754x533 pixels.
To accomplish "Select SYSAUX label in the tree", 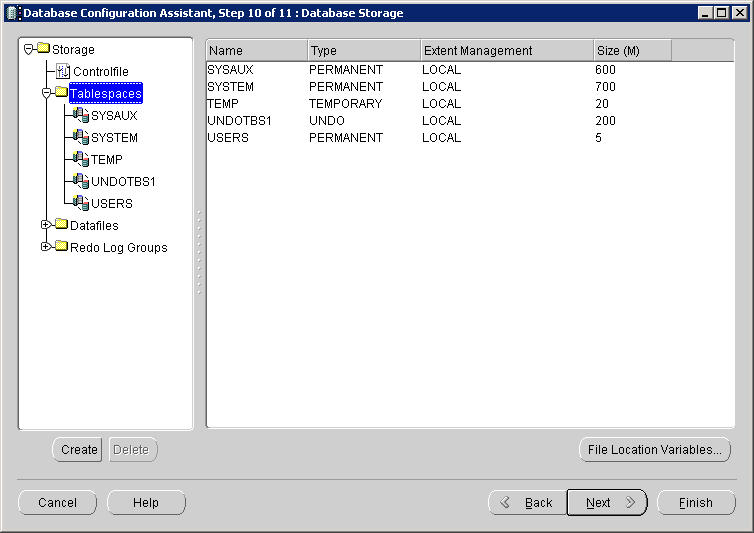I will tap(114, 115).
